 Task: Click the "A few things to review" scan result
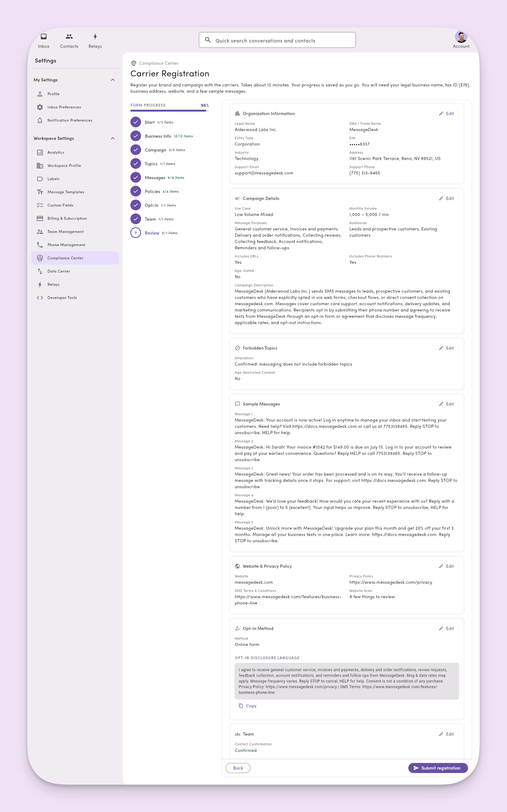point(372,597)
